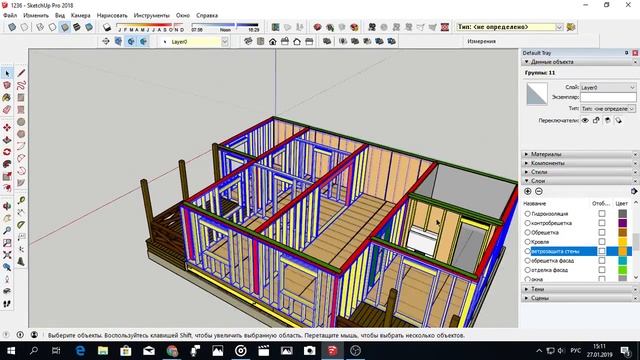Toggle visibility of Обрешетка layer
This screenshot has height=360, width=640.
click(602, 232)
